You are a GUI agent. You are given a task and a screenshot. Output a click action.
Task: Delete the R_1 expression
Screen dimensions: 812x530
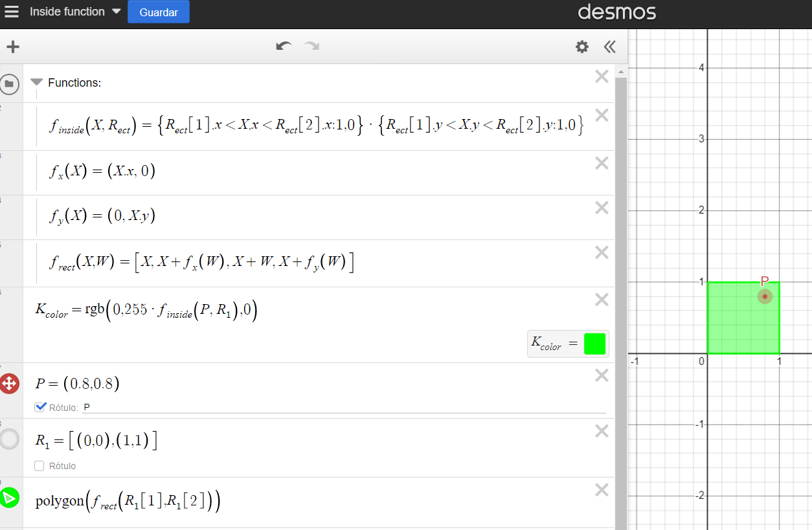pos(602,431)
